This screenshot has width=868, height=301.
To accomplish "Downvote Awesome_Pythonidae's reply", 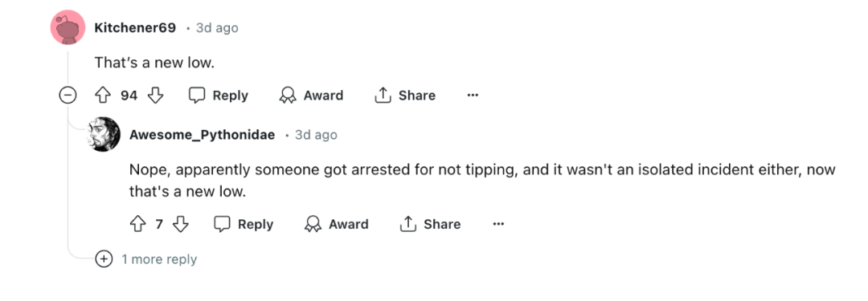I will tap(181, 224).
